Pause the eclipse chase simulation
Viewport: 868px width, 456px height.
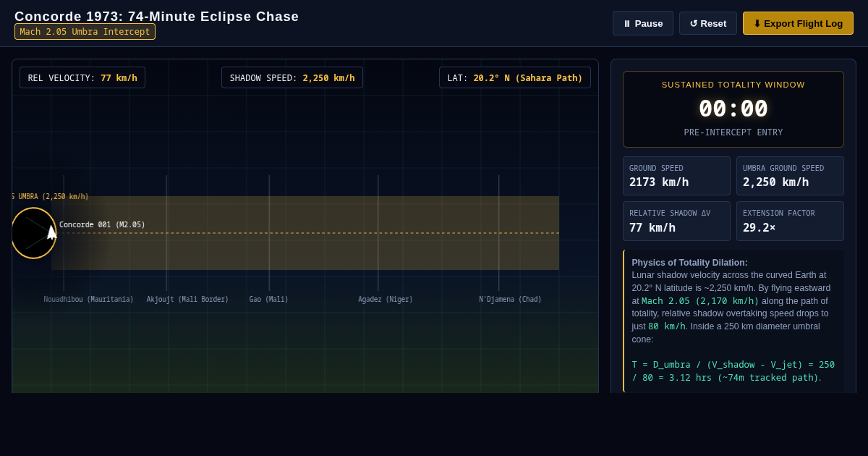tap(642, 23)
